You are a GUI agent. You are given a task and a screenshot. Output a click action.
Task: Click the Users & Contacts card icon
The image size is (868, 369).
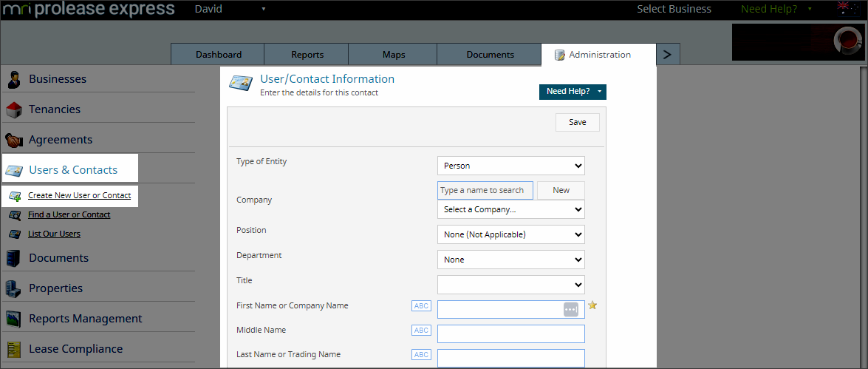point(14,171)
